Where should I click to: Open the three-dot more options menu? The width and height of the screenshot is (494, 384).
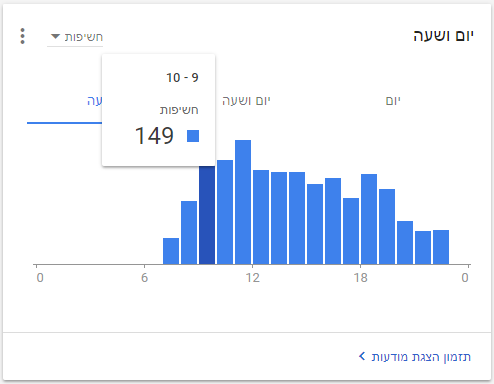(22, 36)
